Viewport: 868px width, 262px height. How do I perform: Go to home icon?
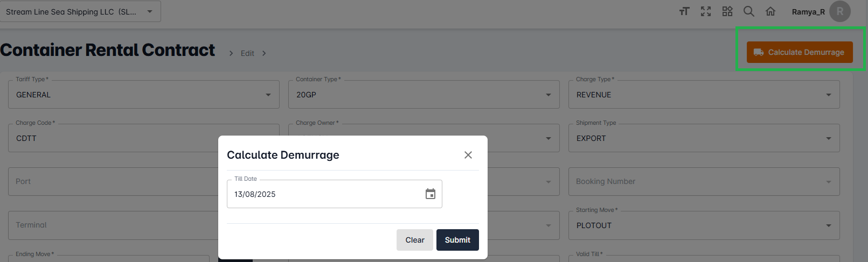(770, 11)
